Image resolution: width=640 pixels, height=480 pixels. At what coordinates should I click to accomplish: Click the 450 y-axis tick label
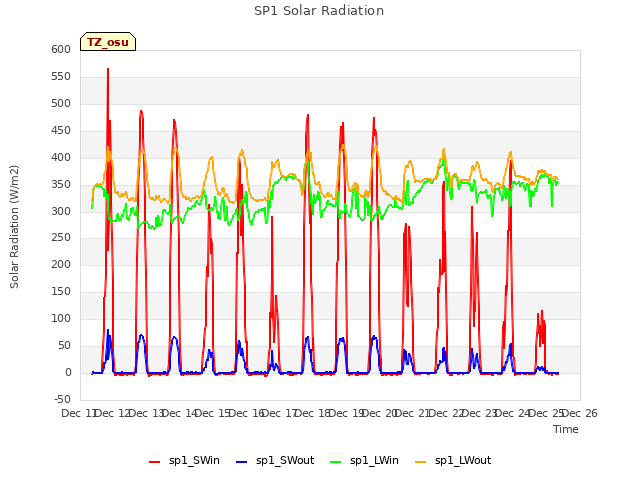(x=61, y=130)
